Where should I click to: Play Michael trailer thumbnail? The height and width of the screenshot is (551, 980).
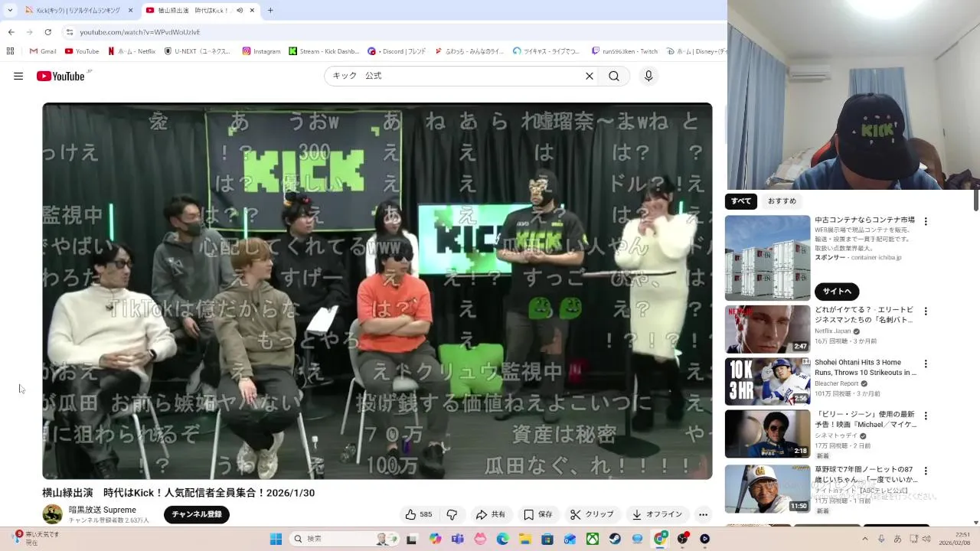coord(767,433)
